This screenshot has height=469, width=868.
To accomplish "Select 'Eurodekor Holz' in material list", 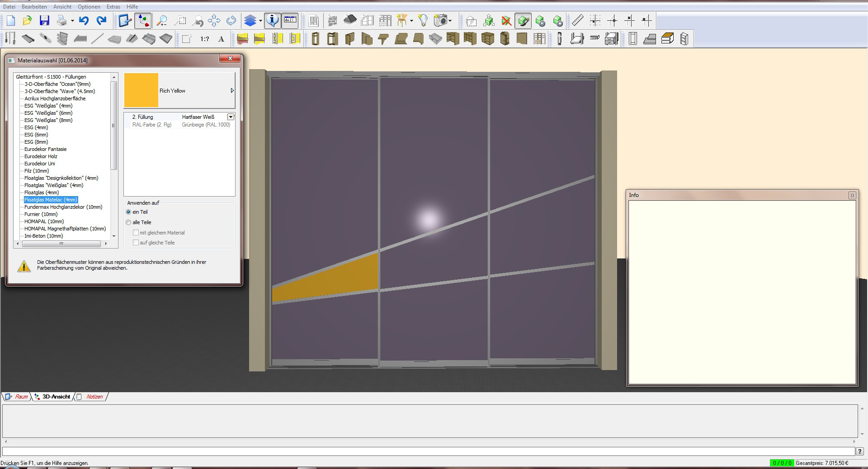I will click(41, 156).
